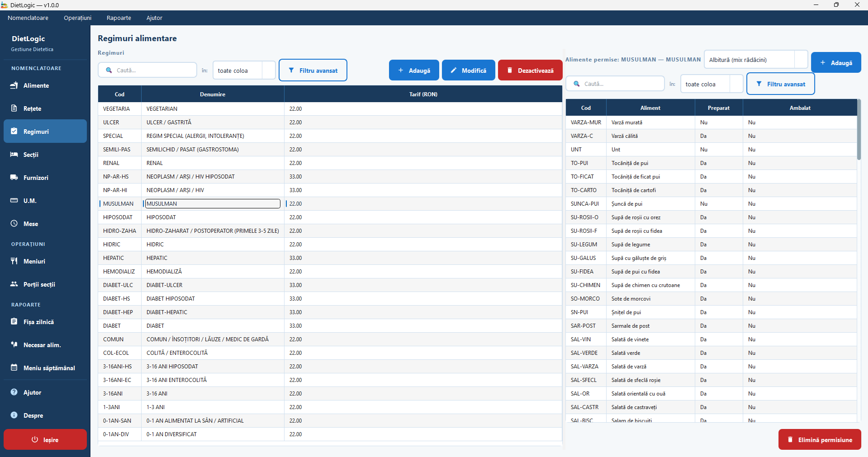868x457 pixels.
Task: Open Furnizori truck icon in sidebar
Action: tap(14, 178)
